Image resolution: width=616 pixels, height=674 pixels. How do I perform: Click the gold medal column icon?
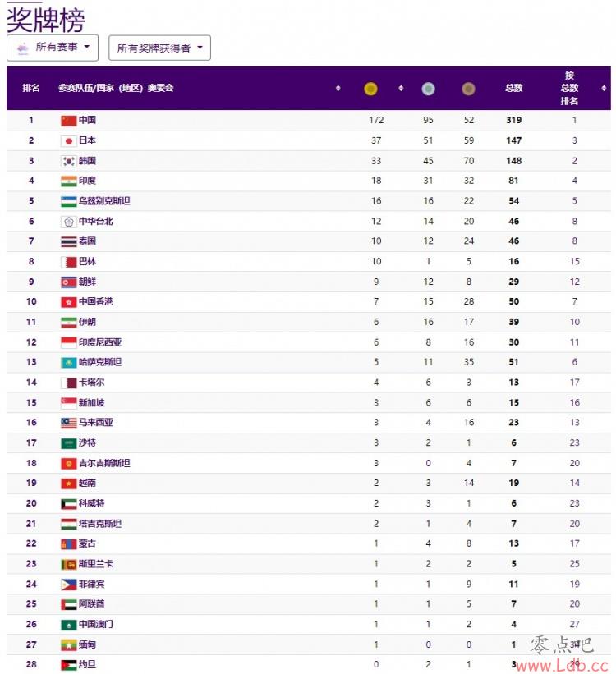pos(370,89)
